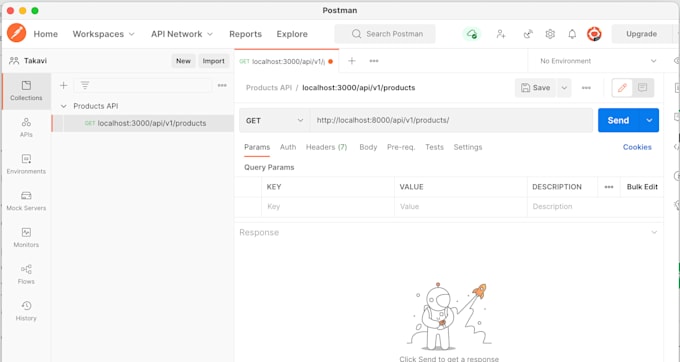Click the Upgrade button
Viewport: 680px width, 362px height.
point(641,34)
